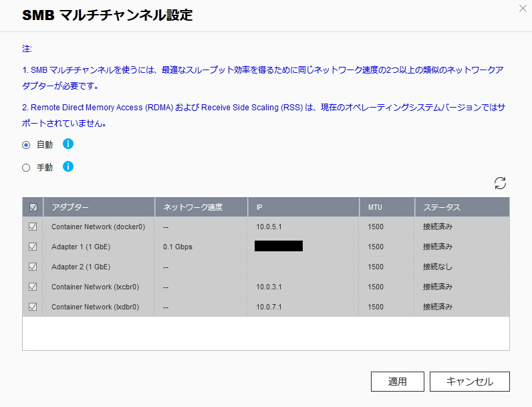Click the MTU column header

(x=375, y=207)
